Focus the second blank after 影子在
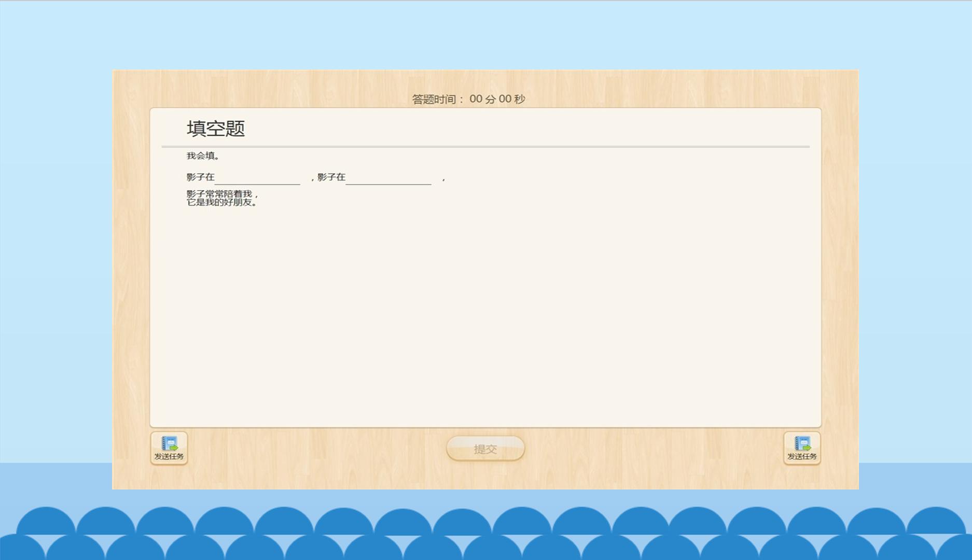This screenshot has height=560, width=972. click(x=388, y=178)
